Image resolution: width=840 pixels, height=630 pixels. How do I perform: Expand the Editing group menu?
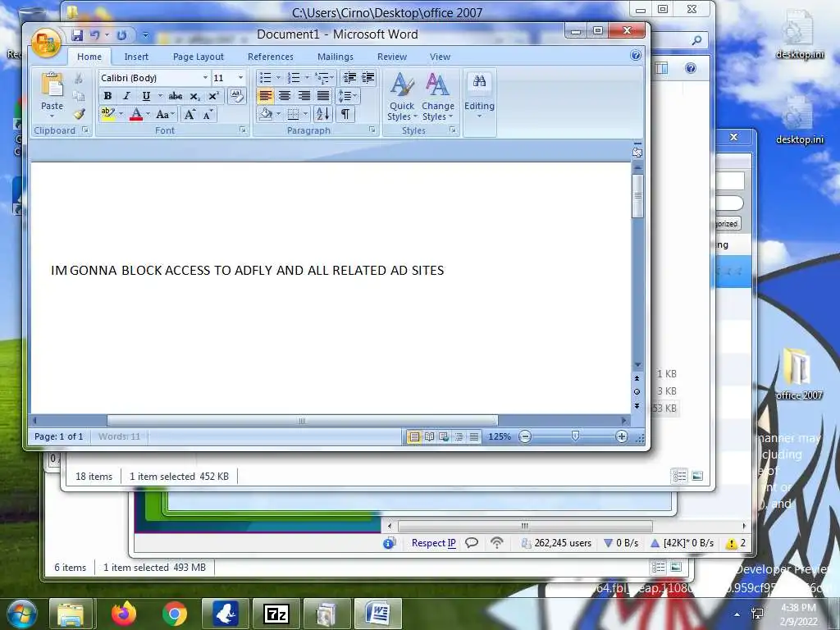(479, 95)
